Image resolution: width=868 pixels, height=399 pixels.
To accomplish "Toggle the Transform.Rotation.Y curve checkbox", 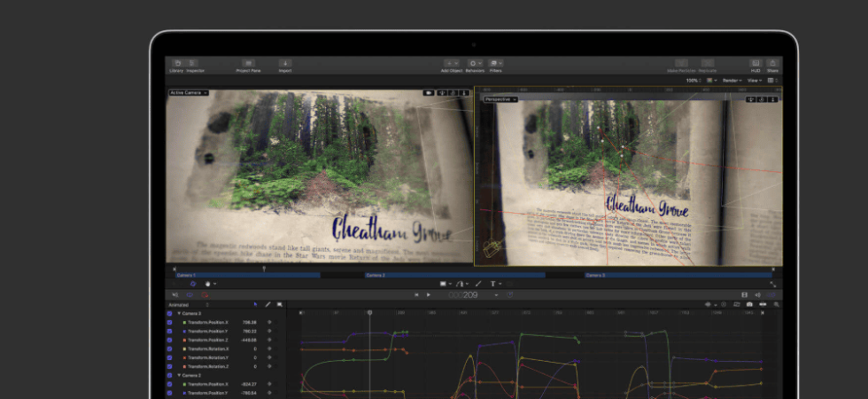I will coord(169,357).
